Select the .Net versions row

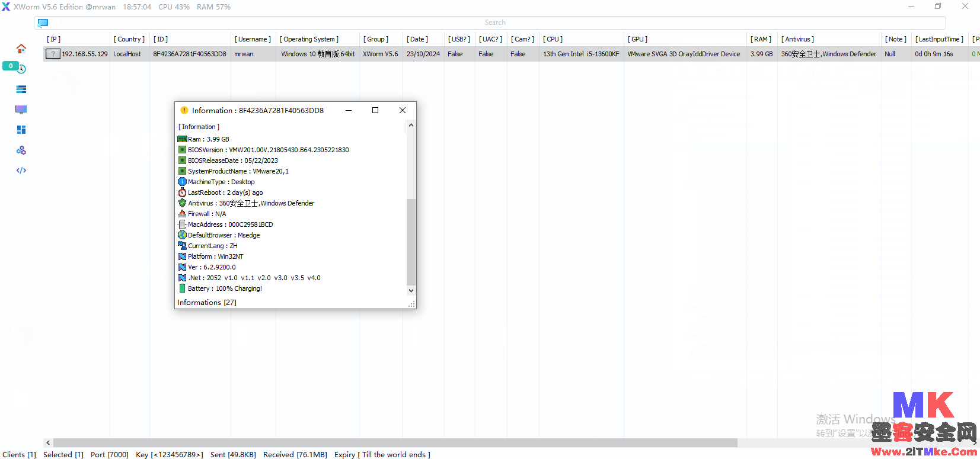(254, 278)
